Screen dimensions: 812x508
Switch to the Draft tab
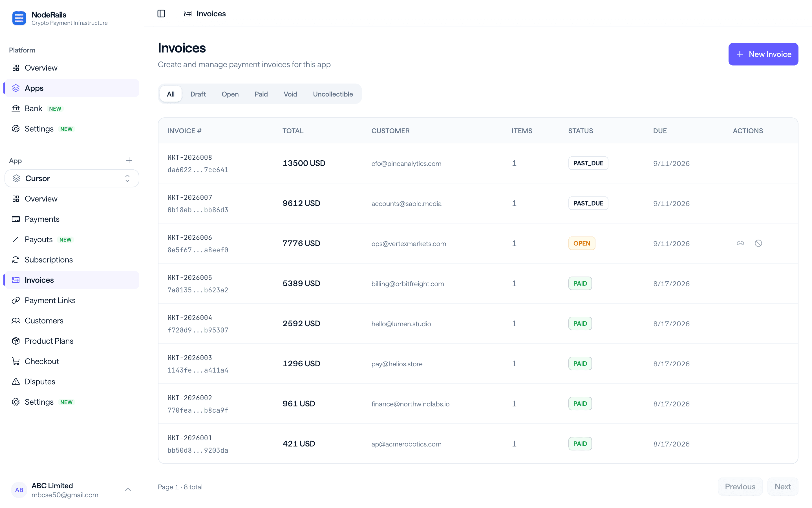pyautogui.click(x=198, y=94)
